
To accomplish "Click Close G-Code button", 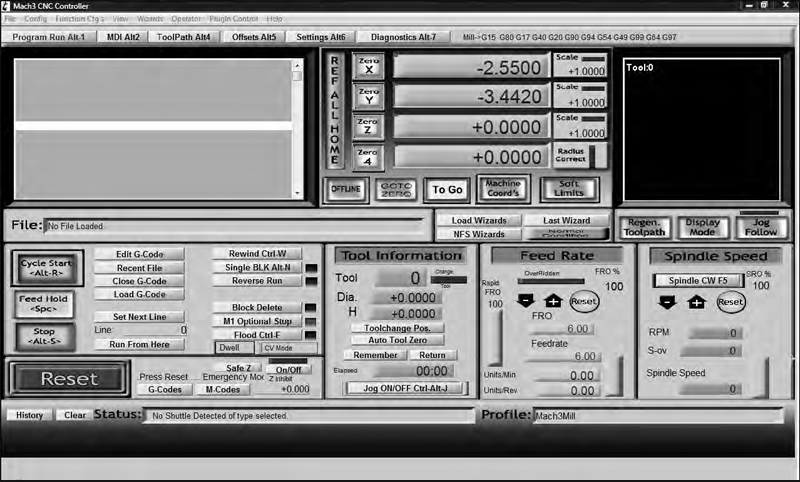I will click(139, 281).
